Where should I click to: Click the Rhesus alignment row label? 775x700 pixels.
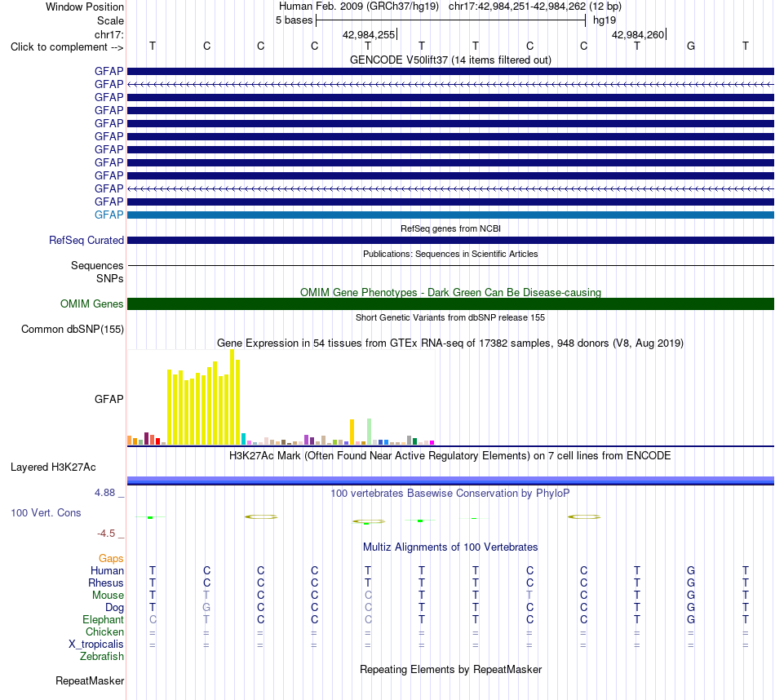pos(106,583)
